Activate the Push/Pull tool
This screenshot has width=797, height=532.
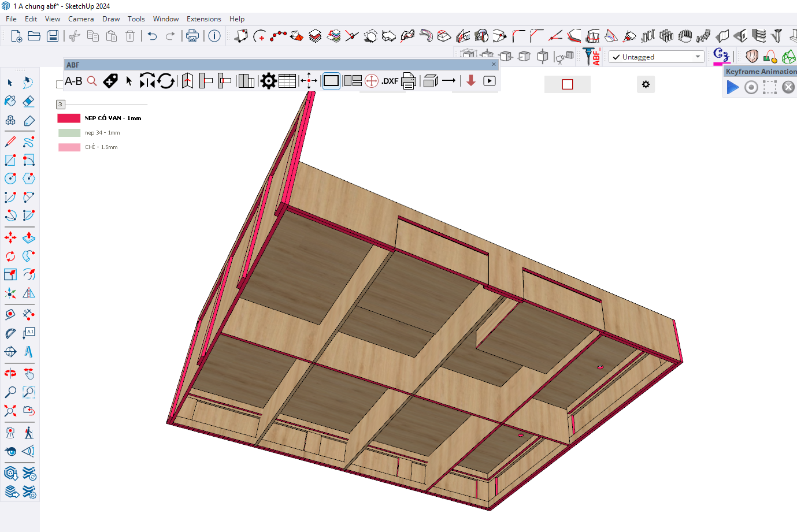[28, 237]
